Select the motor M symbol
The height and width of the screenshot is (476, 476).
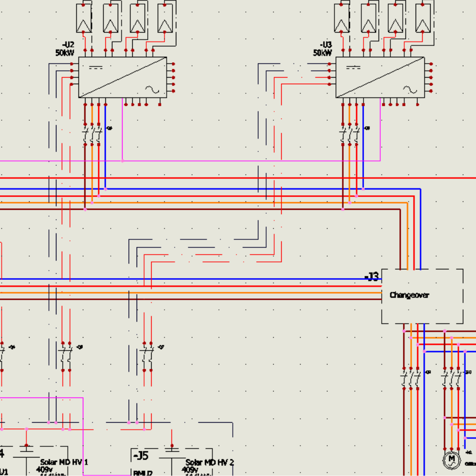coord(451,460)
